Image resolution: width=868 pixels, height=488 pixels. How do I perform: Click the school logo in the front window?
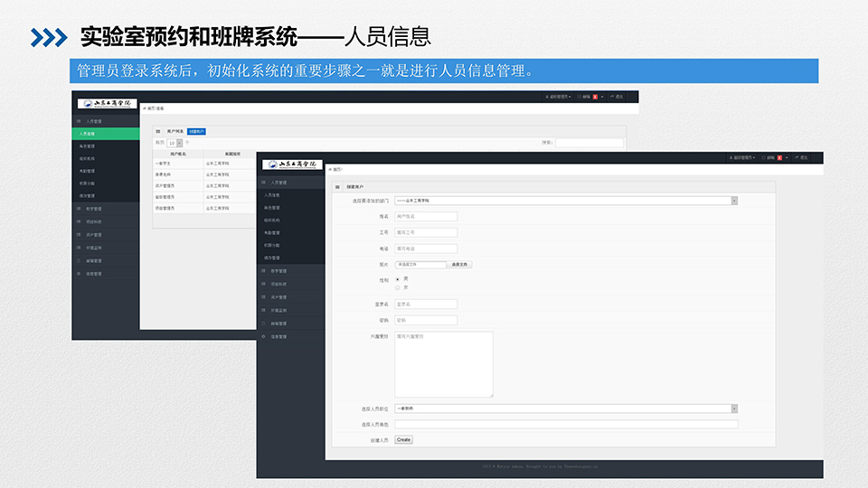pyautogui.click(x=290, y=164)
